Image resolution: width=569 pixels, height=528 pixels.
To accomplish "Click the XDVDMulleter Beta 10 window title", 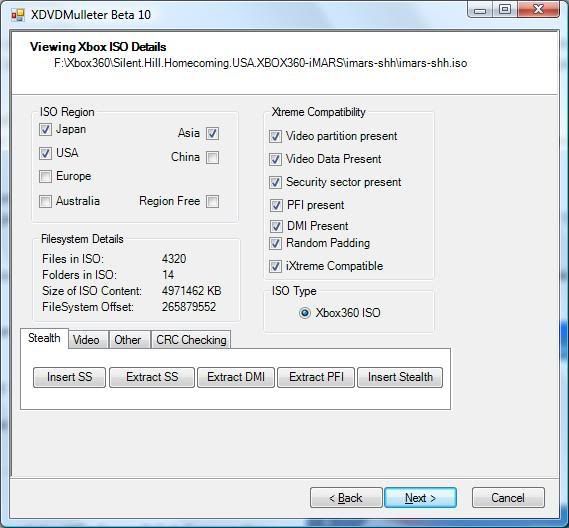I will pyautogui.click(x=91, y=15).
